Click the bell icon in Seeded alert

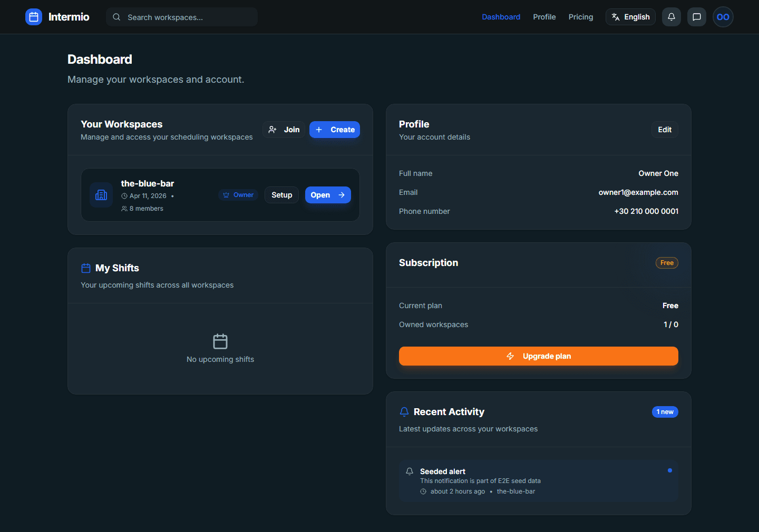point(410,471)
